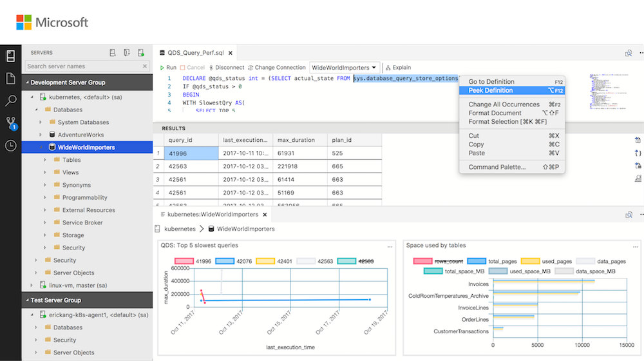Choose Change All Occurrences
Screen dimensions: 644x361
[x=512, y=104]
